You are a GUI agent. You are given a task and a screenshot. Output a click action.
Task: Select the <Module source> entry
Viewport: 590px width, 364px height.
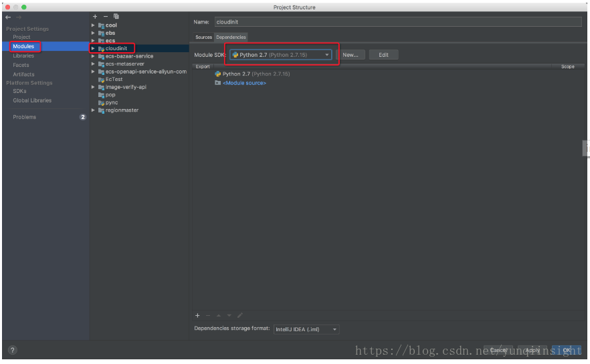pos(244,83)
